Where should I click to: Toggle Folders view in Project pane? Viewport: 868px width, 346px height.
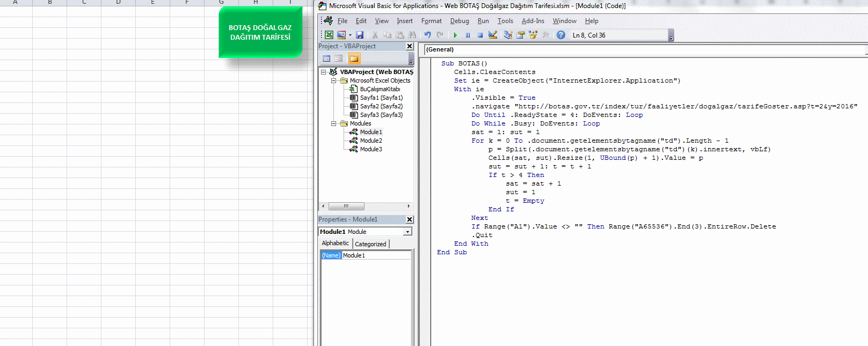point(354,58)
